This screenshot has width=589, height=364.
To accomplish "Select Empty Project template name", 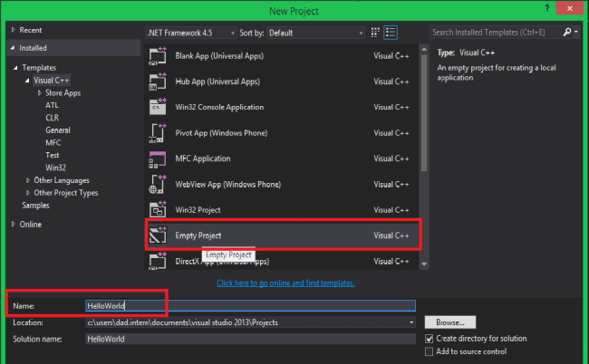I will [x=198, y=235].
